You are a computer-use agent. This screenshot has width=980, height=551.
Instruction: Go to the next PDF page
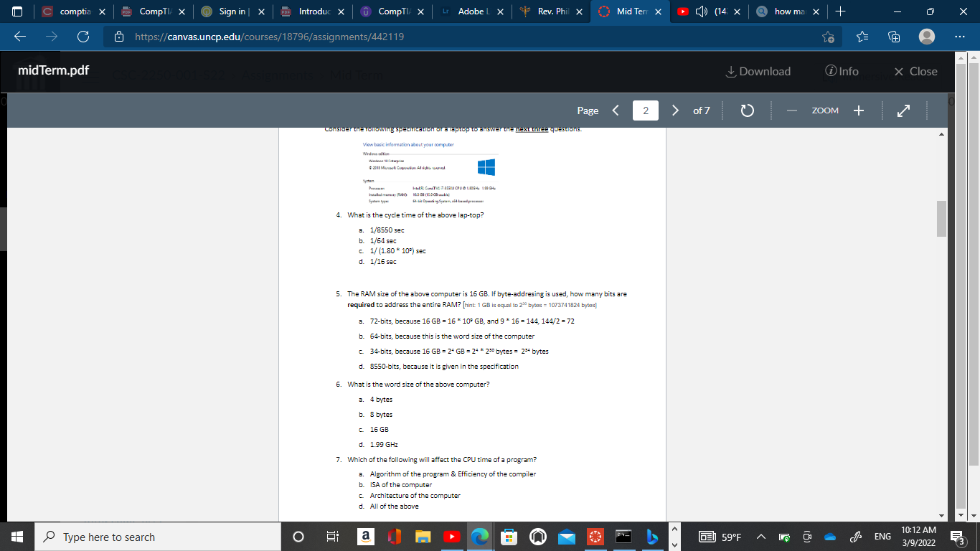coord(675,110)
